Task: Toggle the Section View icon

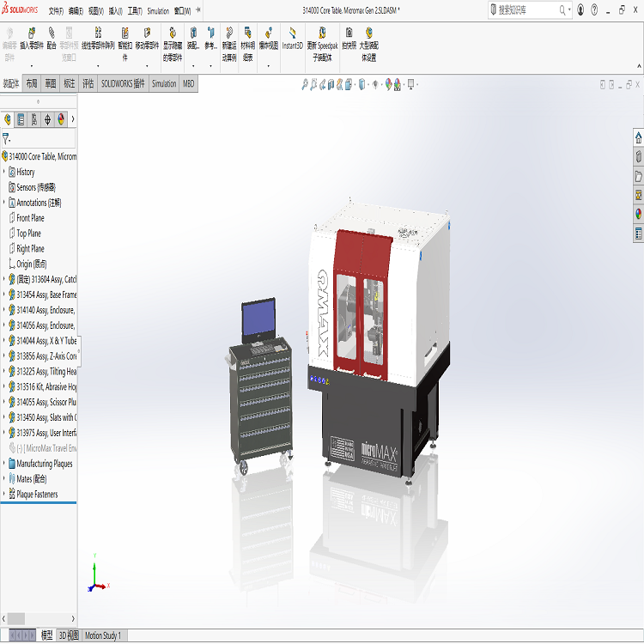Action: [x=331, y=85]
